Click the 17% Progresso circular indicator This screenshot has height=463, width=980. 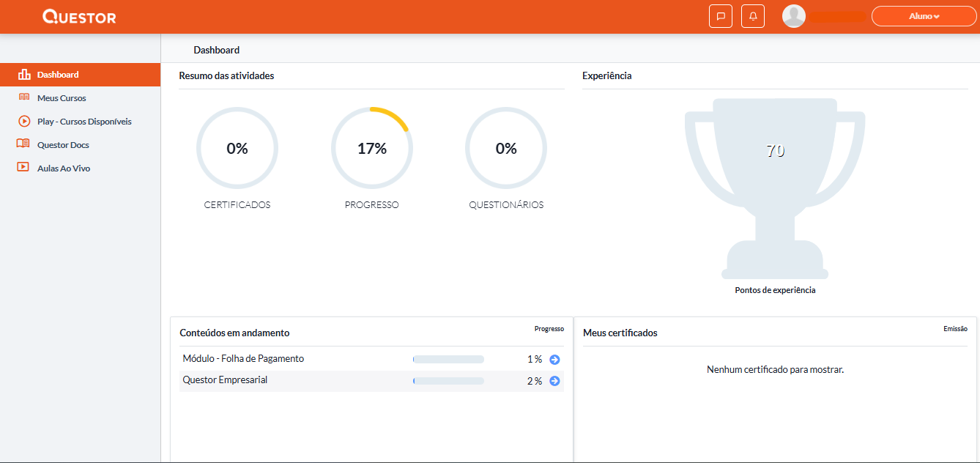point(372,149)
